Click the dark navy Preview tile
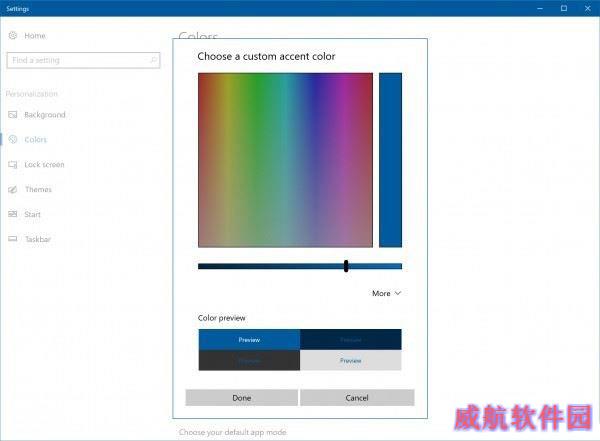The image size is (600, 441). [351, 340]
